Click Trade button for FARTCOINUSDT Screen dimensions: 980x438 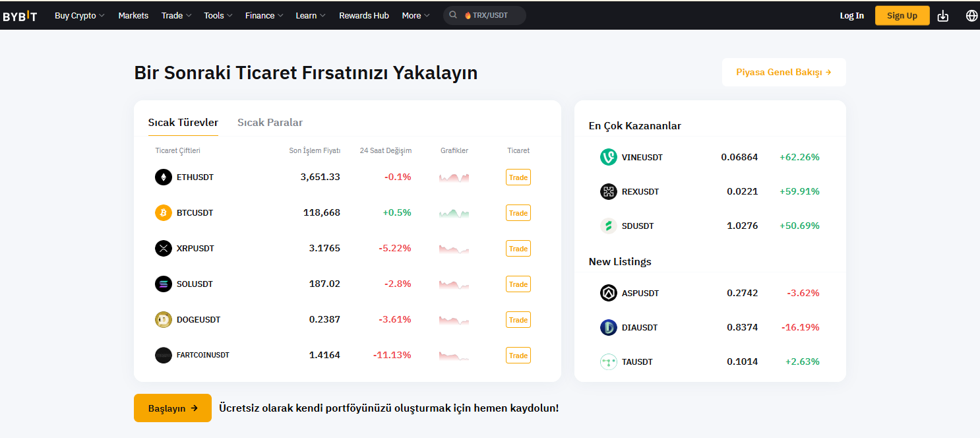coord(518,356)
